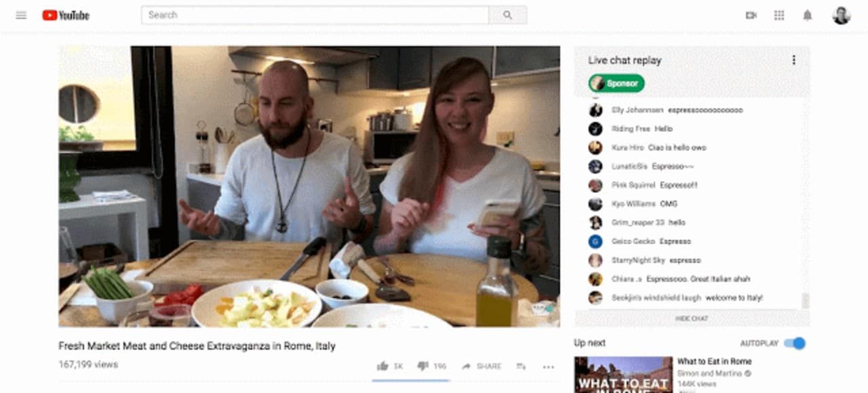Open the hamburger guide menu
Screen dimensions: 868x393
coord(21,15)
